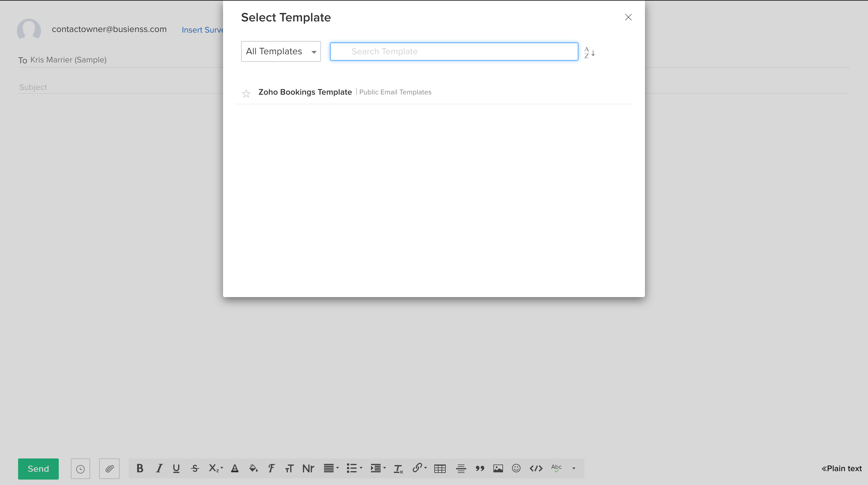Switch editor to Plain text
868x485 pixels.
(841, 468)
